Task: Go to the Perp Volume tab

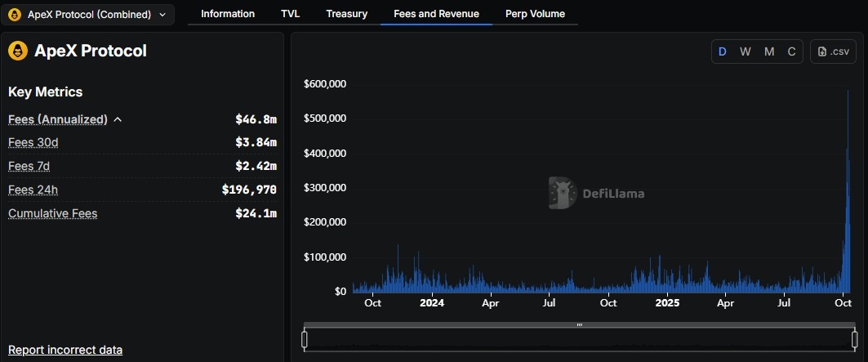Action: tap(535, 14)
